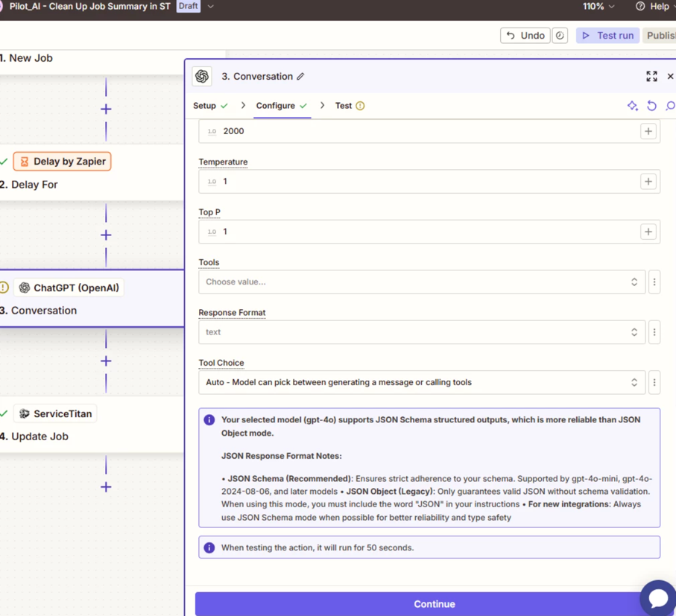Click the Publish button

coord(660,35)
